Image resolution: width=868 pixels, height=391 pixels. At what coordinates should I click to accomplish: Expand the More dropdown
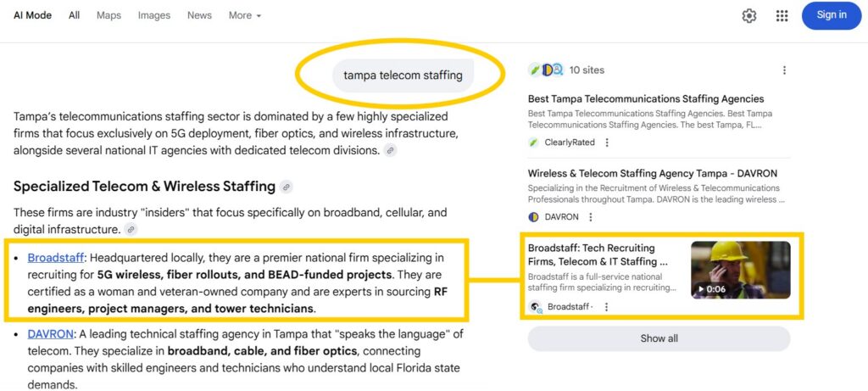pos(245,15)
